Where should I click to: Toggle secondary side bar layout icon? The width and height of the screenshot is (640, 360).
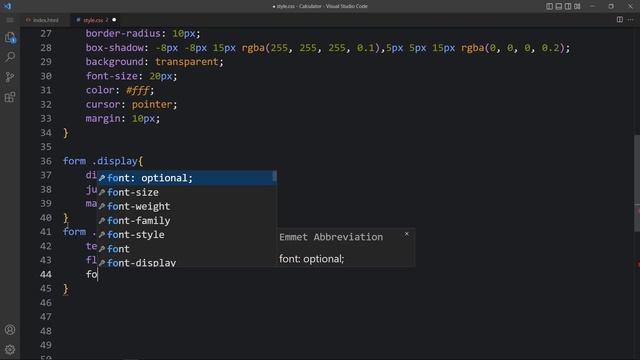(568, 6)
